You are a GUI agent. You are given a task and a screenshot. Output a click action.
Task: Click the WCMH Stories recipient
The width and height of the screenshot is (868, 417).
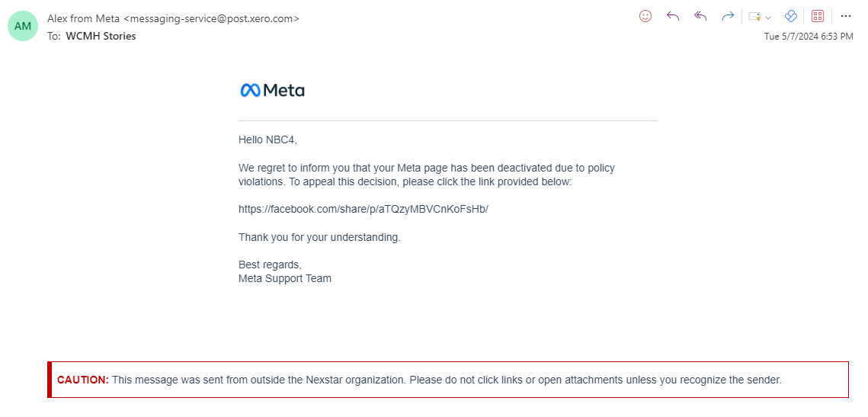coord(101,36)
